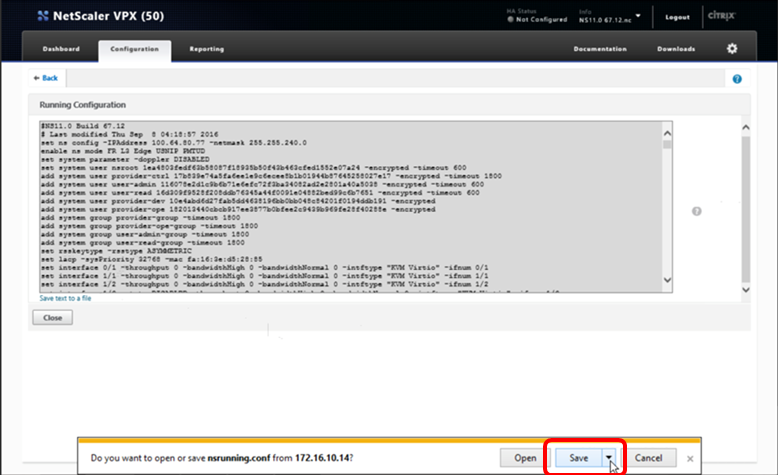Viewport: 779px width, 475px height.
Task: Click the 'set ns config -IPAddress' line
Action: pos(173,143)
